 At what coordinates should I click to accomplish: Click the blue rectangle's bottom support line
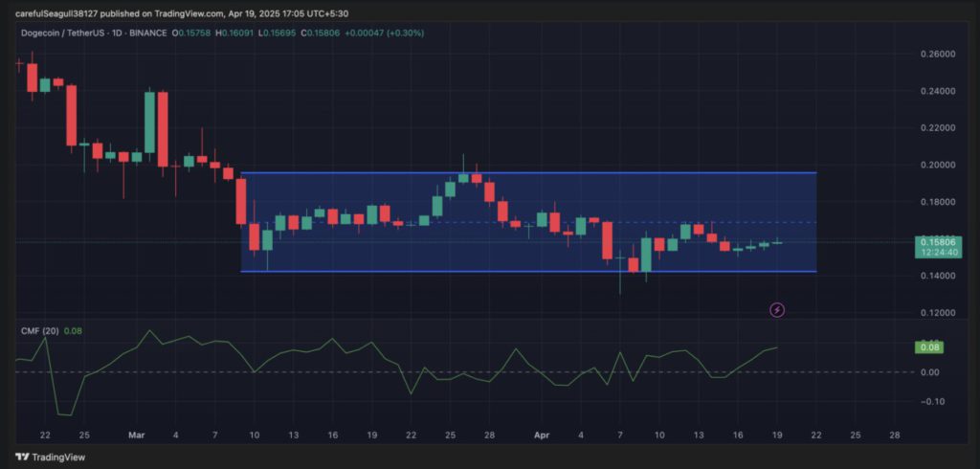[x=526, y=272]
